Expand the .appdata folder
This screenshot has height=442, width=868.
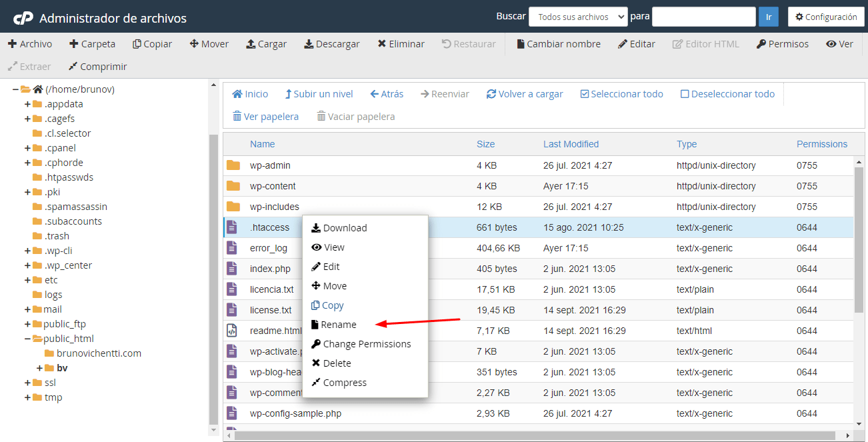(27, 104)
